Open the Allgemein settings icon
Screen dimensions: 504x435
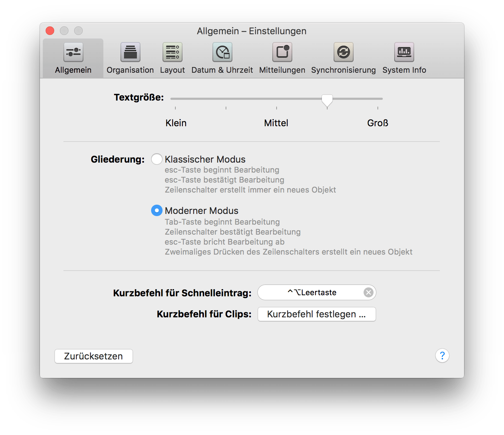point(73,52)
